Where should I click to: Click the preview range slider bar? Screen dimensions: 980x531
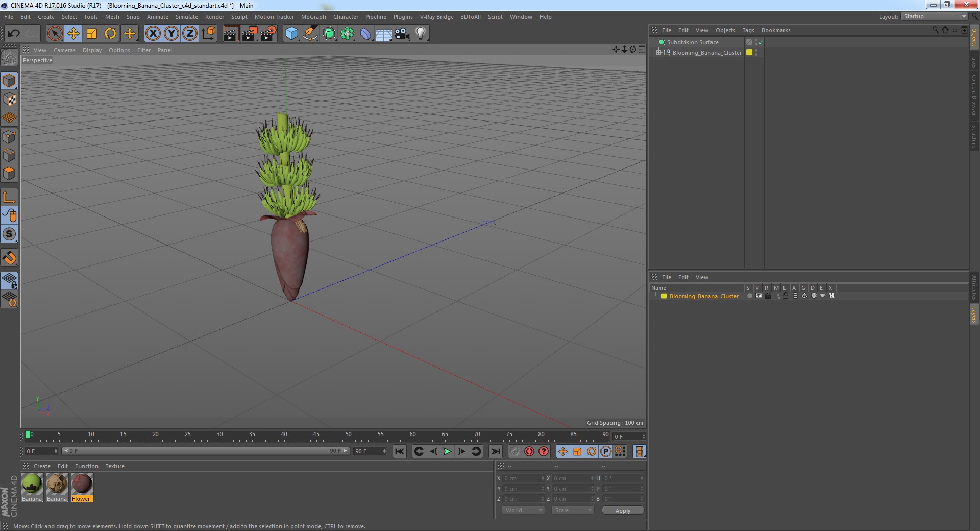pyautogui.click(x=205, y=451)
